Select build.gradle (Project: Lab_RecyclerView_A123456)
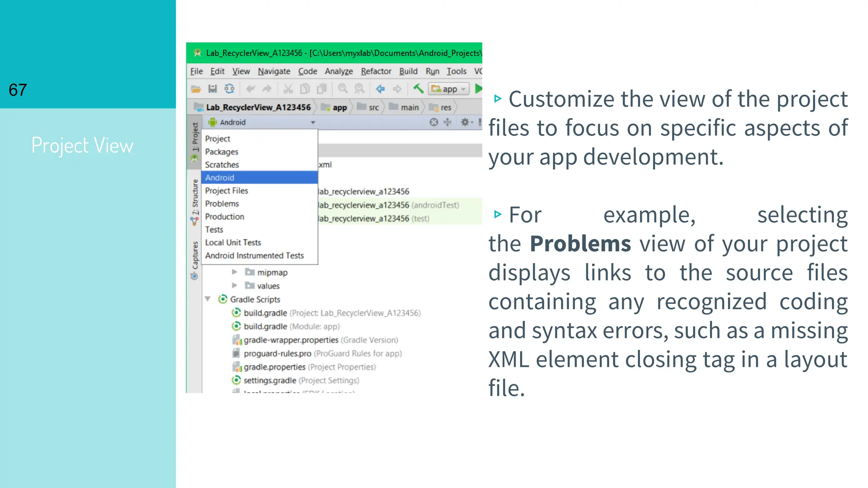Screen dimensions: 868x488 326,313
